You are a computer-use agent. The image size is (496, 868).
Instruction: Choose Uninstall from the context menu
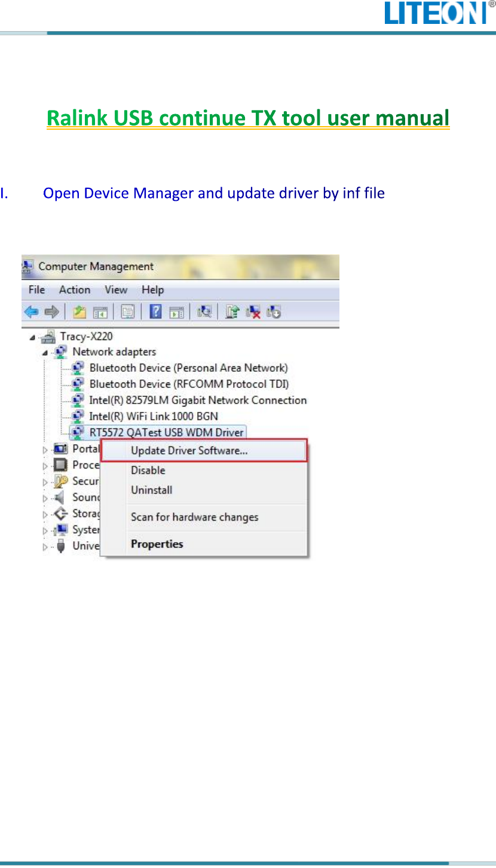tap(204, 490)
